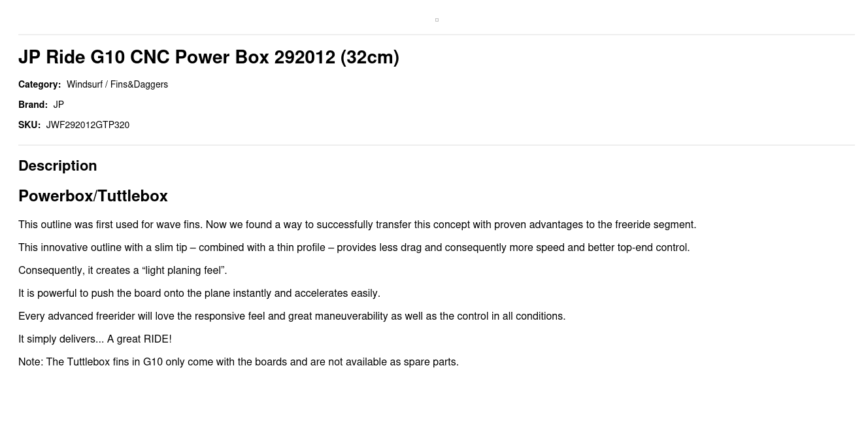The width and height of the screenshot is (868, 421).
Task: Select the SKU code JWF292012GTP320
Action: coord(88,125)
